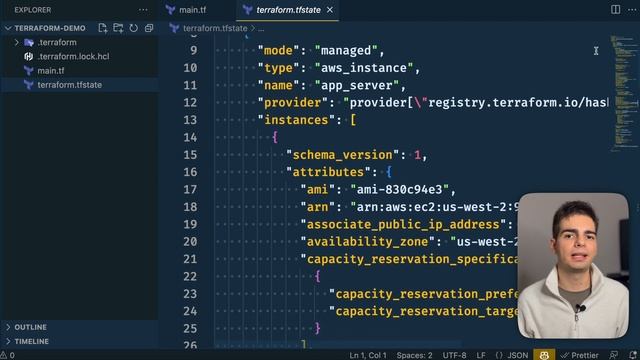The image size is (640, 360).
Task: Click the "instances" key on line 13
Action: [x=296, y=120]
